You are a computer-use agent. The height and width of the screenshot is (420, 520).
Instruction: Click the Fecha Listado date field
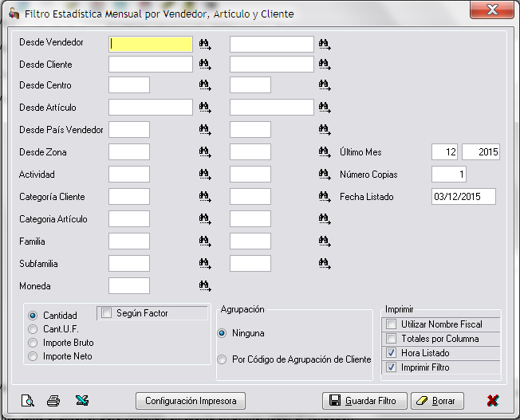463,197
